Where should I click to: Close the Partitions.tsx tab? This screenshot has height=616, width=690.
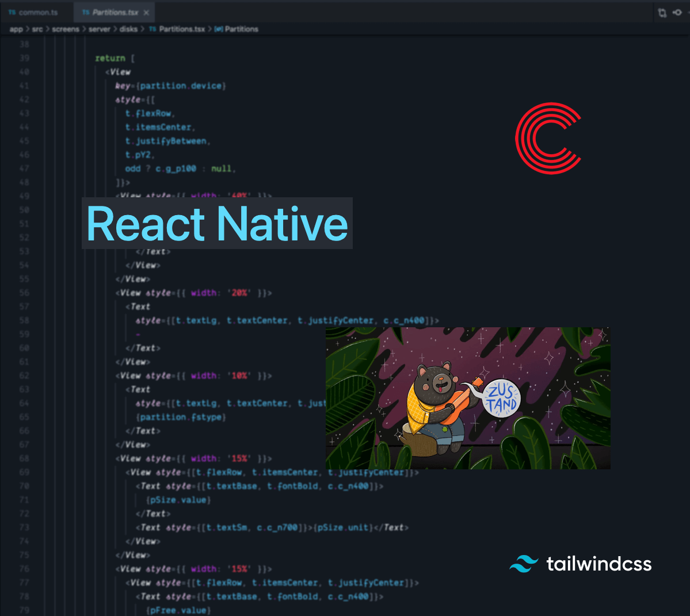146,12
